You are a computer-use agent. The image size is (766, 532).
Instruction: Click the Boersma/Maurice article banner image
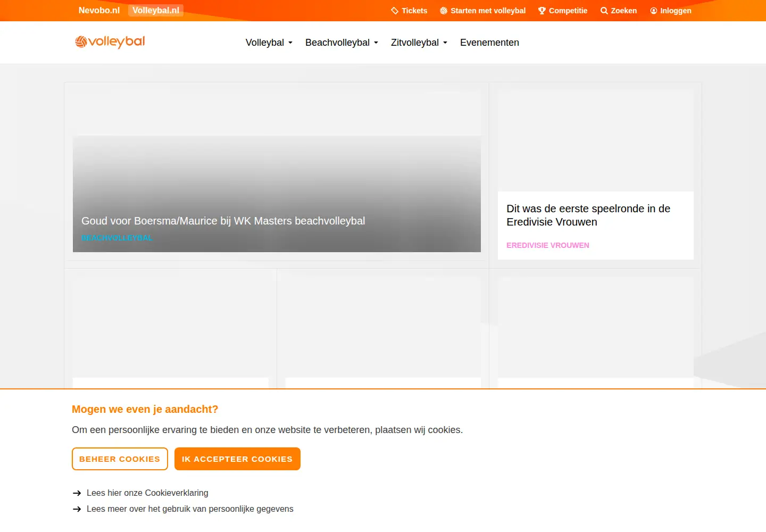tap(277, 171)
